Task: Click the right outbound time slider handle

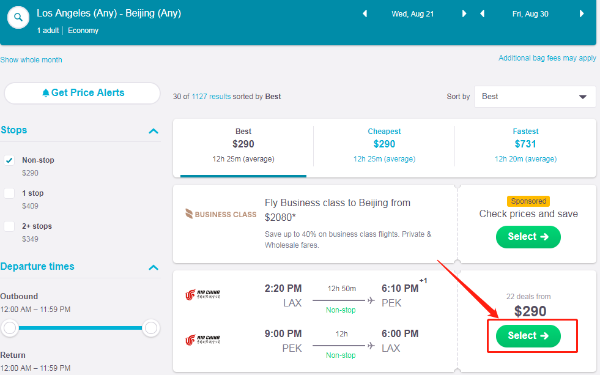Action: [x=151, y=328]
